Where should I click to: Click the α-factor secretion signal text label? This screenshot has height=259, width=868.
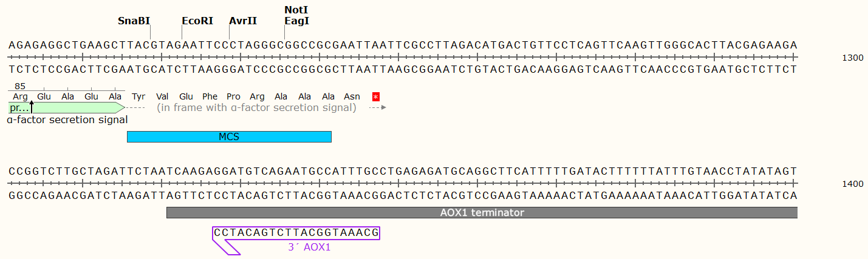(67, 119)
